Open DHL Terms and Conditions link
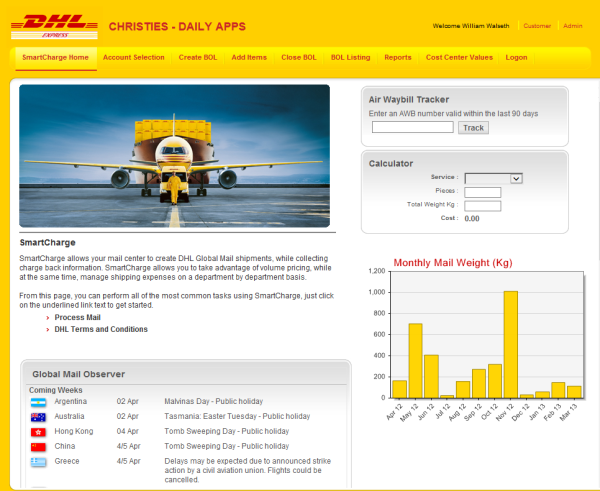The width and height of the screenshot is (600, 491). [101, 329]
